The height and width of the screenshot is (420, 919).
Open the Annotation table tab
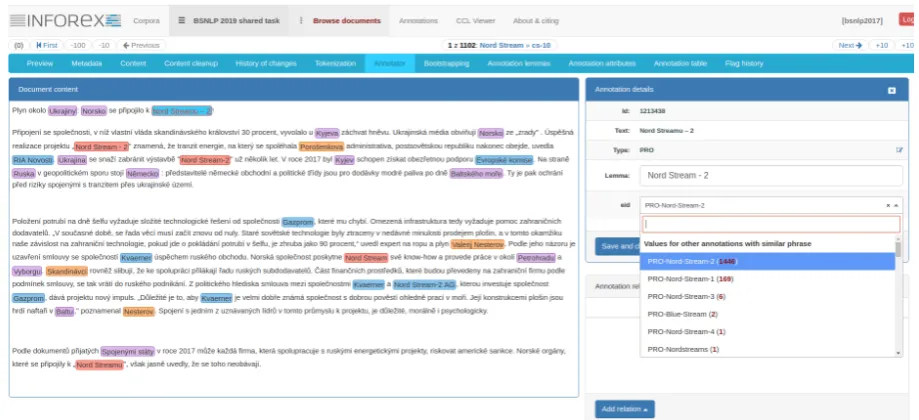pyautogui.click(x=680, y=63)
